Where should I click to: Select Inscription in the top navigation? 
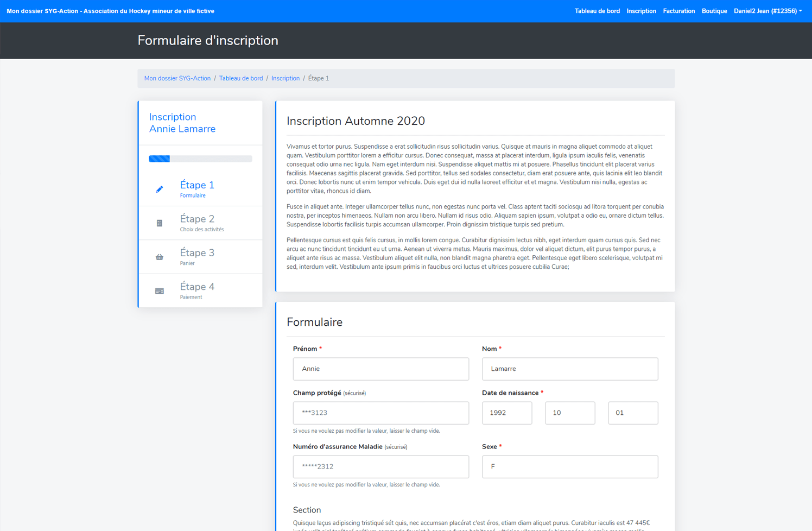click(642, 10)
